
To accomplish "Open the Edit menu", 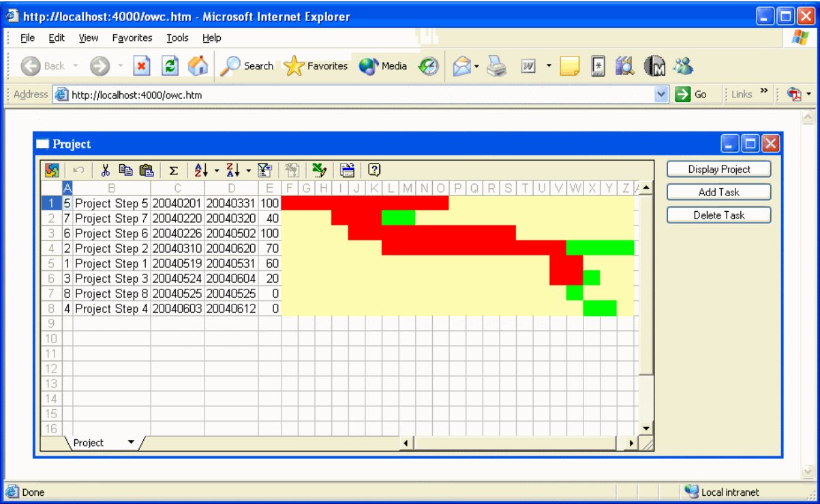I will pyautogui.click(x=57, y=38).
